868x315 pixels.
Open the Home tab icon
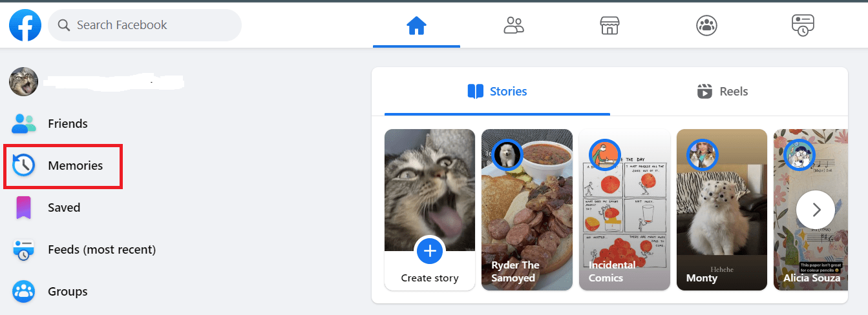point(416,25)
